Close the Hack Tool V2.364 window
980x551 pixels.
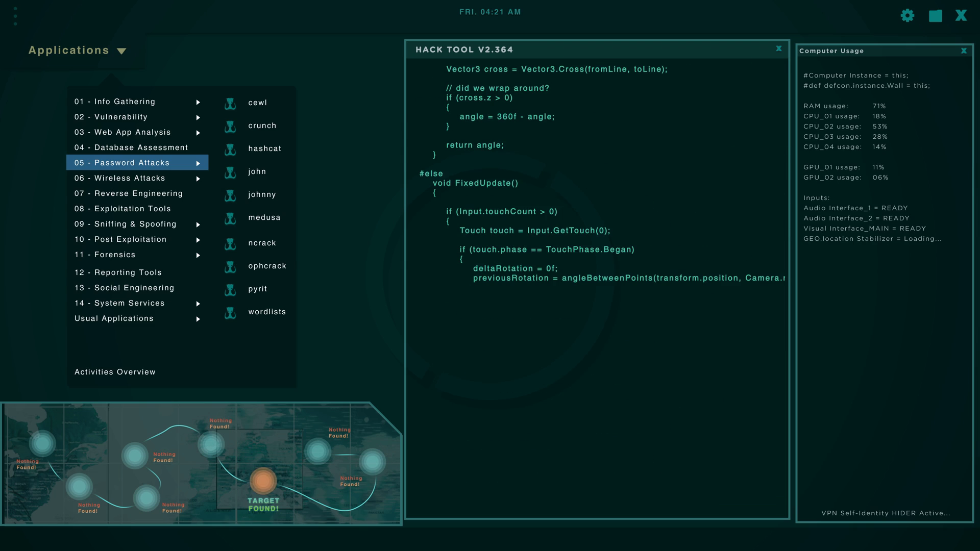[778, 48]
